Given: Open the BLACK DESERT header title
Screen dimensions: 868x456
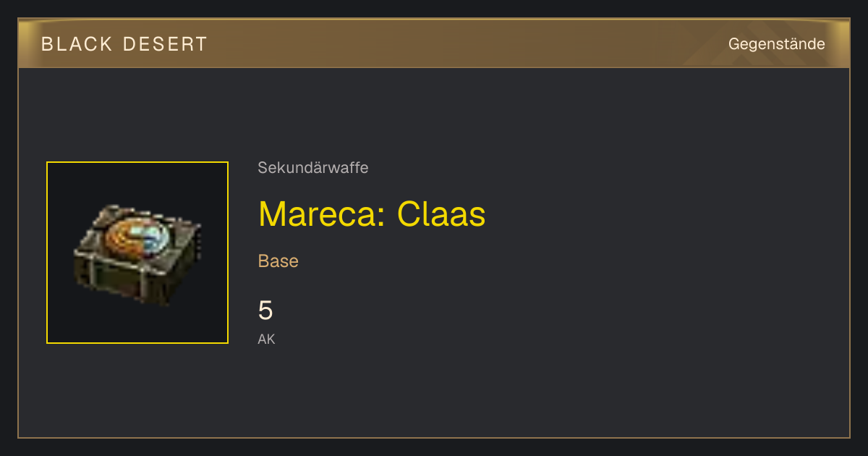Looking at the screenshot, I should [x=124, y=44].
